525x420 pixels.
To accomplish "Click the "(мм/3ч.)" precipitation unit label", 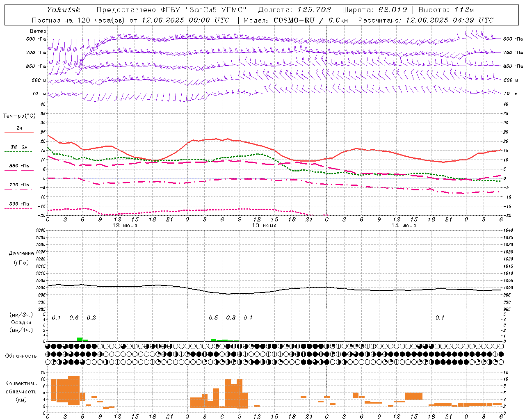I will 21,315.
